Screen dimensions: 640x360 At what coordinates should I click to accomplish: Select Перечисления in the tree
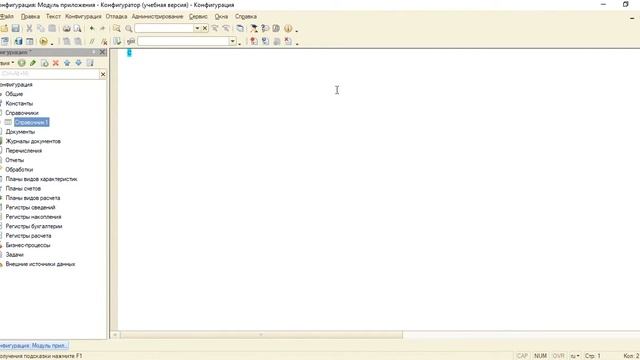[24, 151]
